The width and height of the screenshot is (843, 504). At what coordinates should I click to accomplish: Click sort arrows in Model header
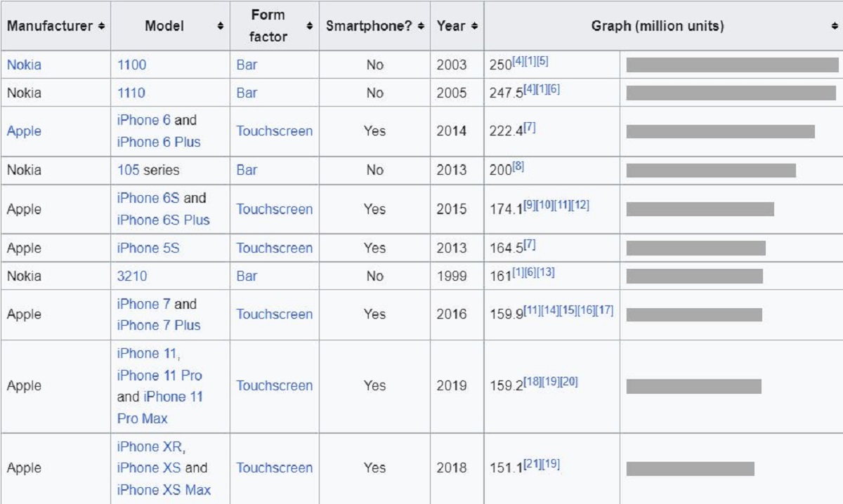pos(221,26)
